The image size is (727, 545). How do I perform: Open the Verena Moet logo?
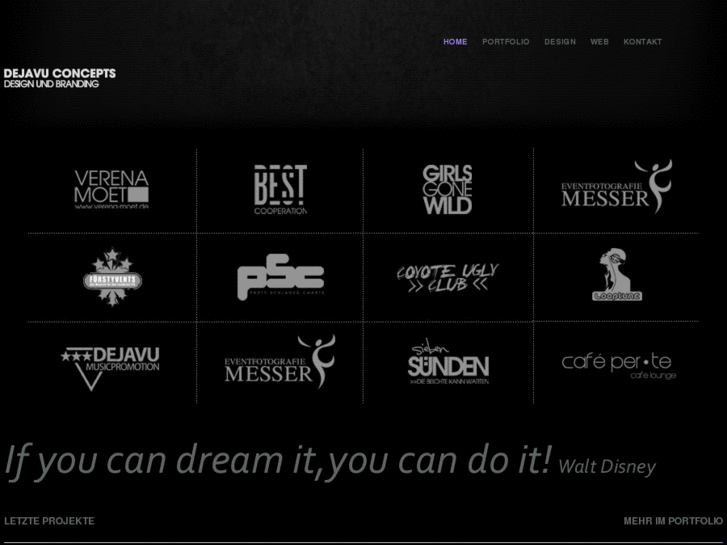click(111, 190)
